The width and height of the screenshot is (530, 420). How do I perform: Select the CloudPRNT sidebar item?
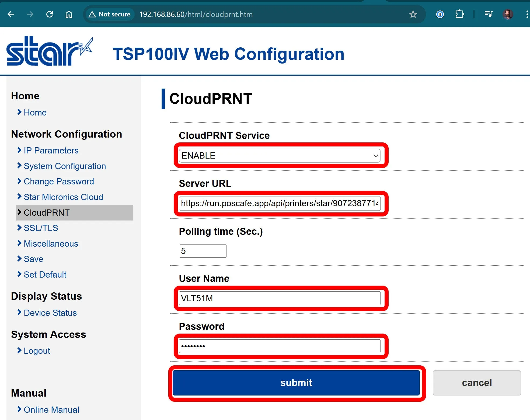coord(75,213)
